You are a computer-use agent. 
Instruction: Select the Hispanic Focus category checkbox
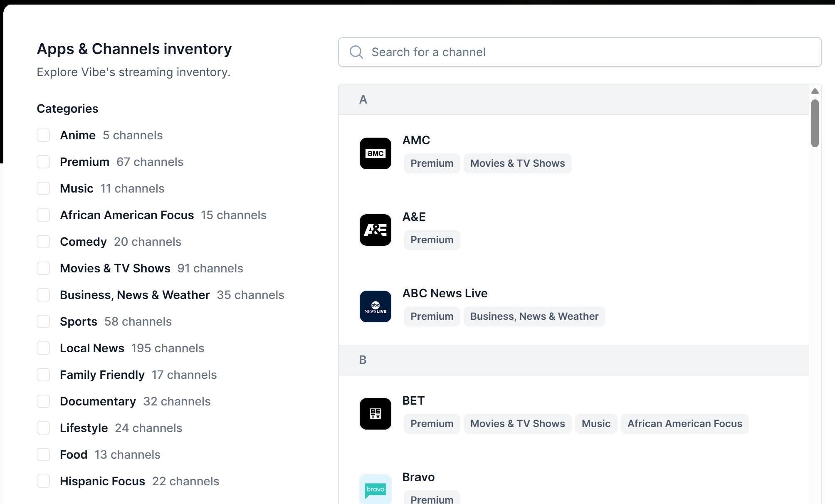[43, 481]
